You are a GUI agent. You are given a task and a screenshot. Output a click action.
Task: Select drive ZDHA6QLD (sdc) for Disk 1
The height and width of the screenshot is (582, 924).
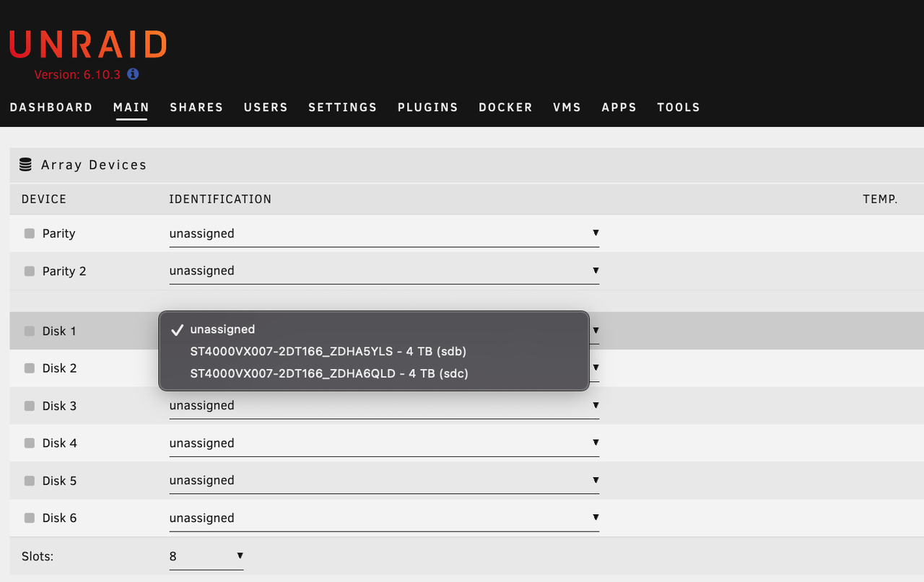pos(329,373)
